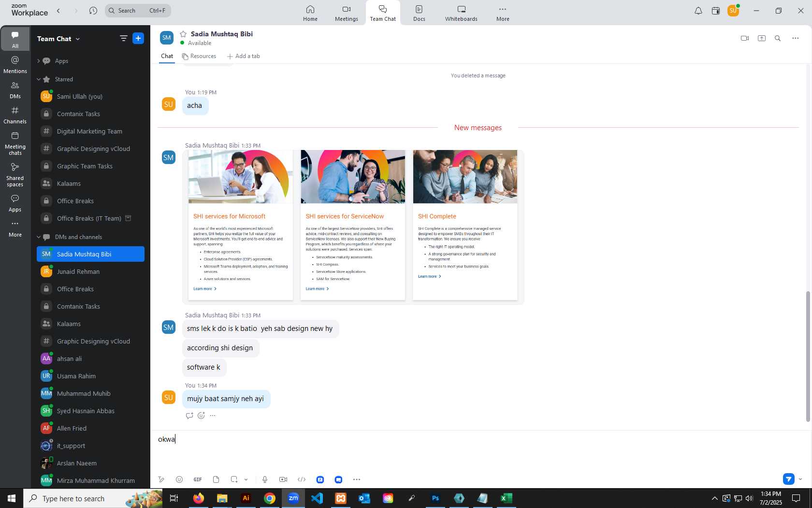812x508 pixels.
Task: Open Photoshop from the taskbar
Action: click(435, 498)
